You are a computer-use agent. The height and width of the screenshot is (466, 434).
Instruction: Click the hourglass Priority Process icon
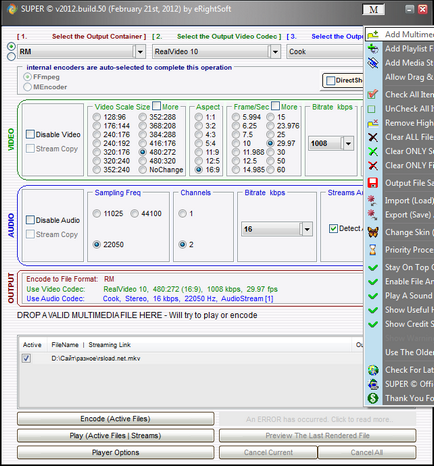pyautogui.click(x=373, y=250)
